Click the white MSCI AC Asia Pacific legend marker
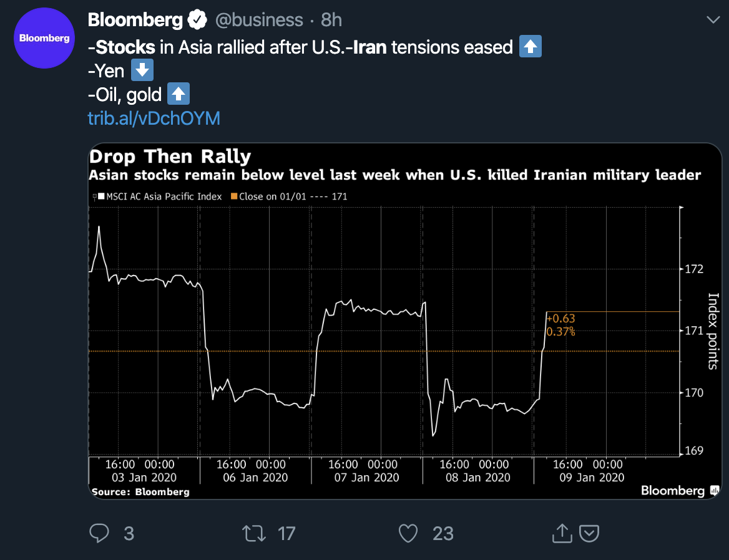Image resolution: width=729 pixels, height=560 pixels. (100, 196)
